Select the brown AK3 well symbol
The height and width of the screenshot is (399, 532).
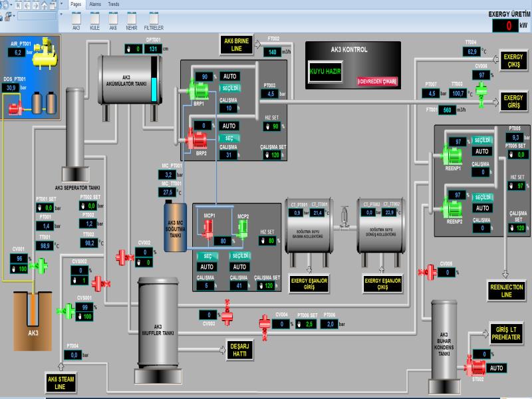tap(33, 321)
